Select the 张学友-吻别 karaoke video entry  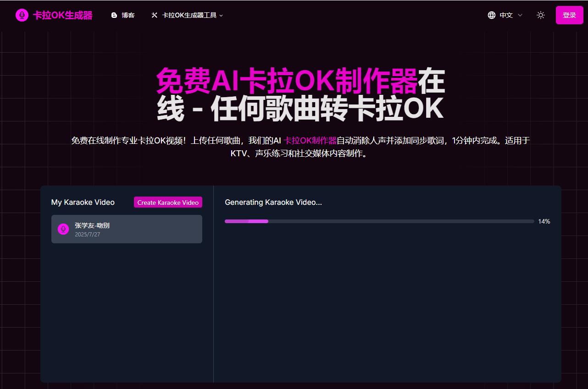(127, 229)
